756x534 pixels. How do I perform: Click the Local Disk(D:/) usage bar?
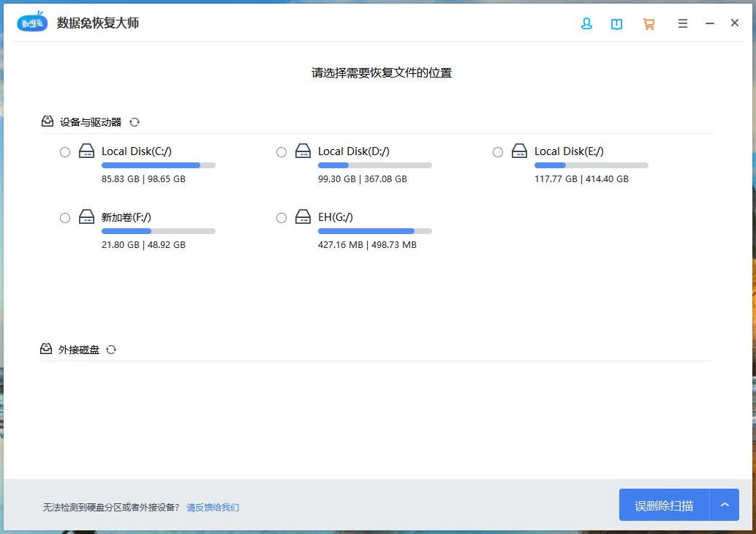[x=374, y=165]
